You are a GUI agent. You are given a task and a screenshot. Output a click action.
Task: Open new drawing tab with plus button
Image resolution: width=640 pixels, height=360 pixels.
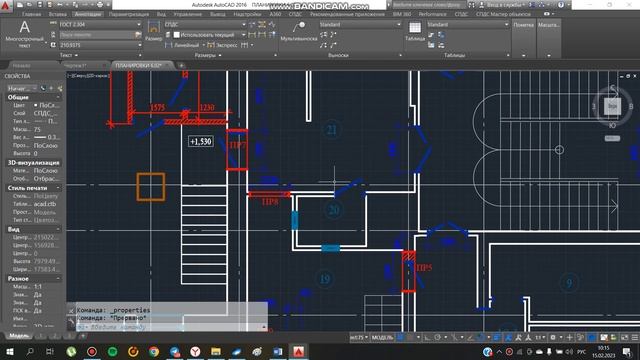point(181,65)
